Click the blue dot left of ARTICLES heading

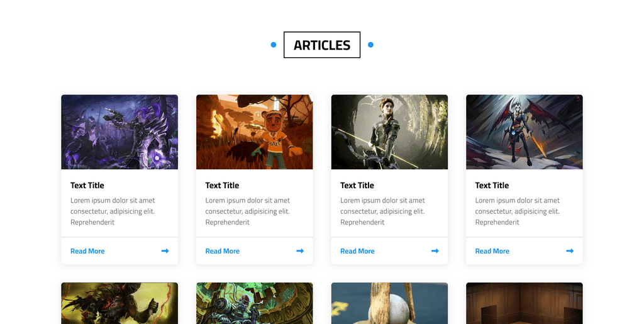coord(274,45)
